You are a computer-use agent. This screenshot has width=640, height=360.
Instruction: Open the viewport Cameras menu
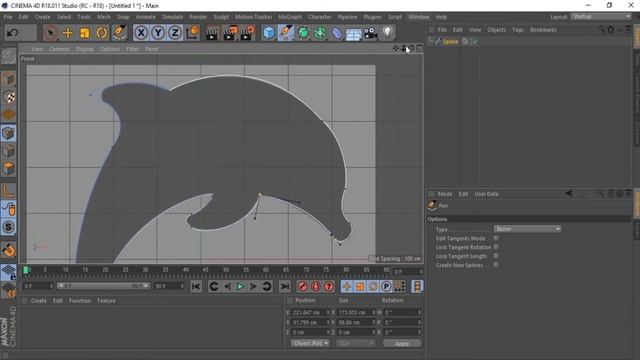59,49
